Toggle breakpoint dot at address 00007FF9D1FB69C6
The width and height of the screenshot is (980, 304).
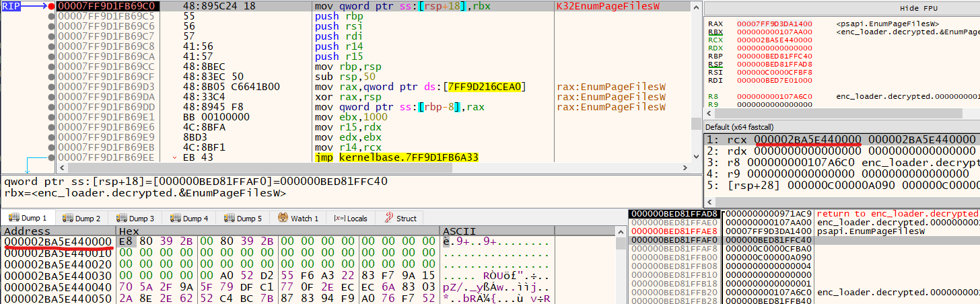[51, 26]
